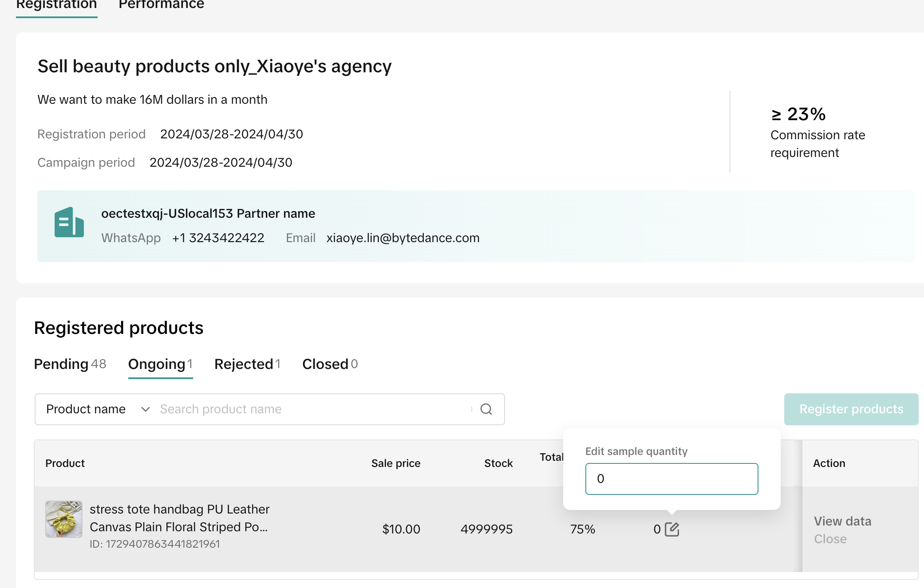Select the Registration tab
The height and width of the screenshot is (588, 924).
click(56, 5)
